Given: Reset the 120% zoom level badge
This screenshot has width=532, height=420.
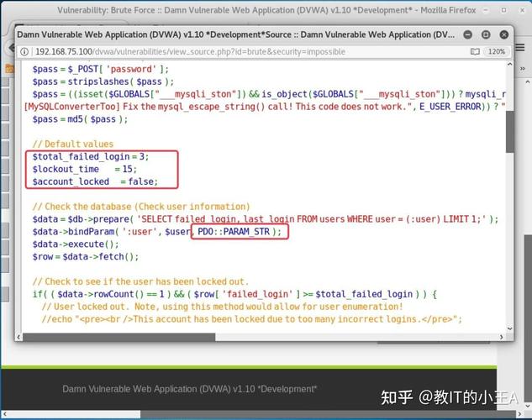Looking at the screenshot, I should (x=497, y=51).
